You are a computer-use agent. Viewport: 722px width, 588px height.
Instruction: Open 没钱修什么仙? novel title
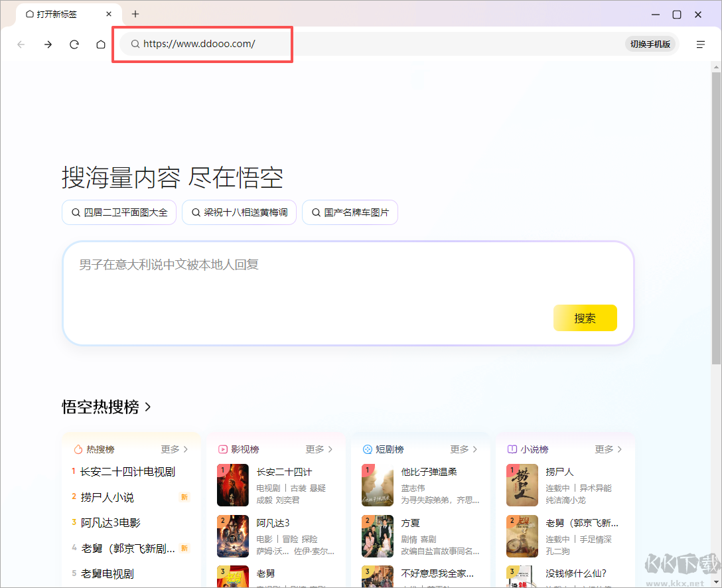(x=576, y=573)
